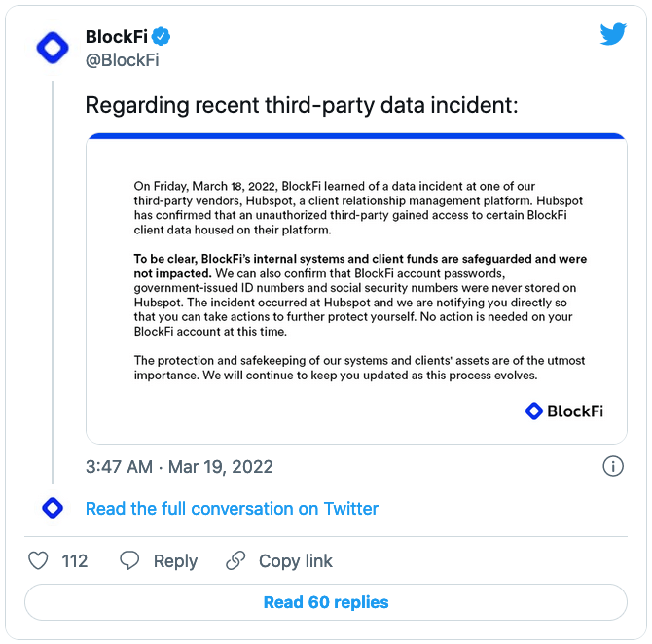
Task: Like the tweet with the heart icon
Action: tap(38, 560)
